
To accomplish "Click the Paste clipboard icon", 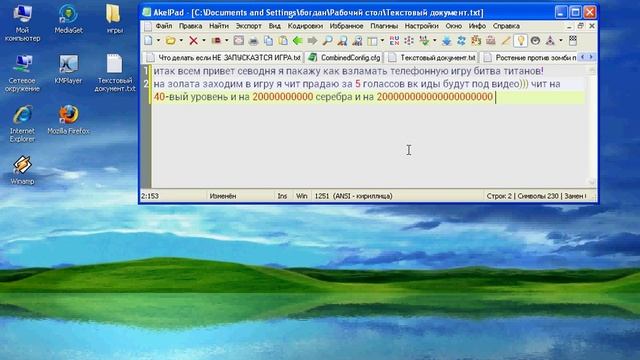I will 283,40.
